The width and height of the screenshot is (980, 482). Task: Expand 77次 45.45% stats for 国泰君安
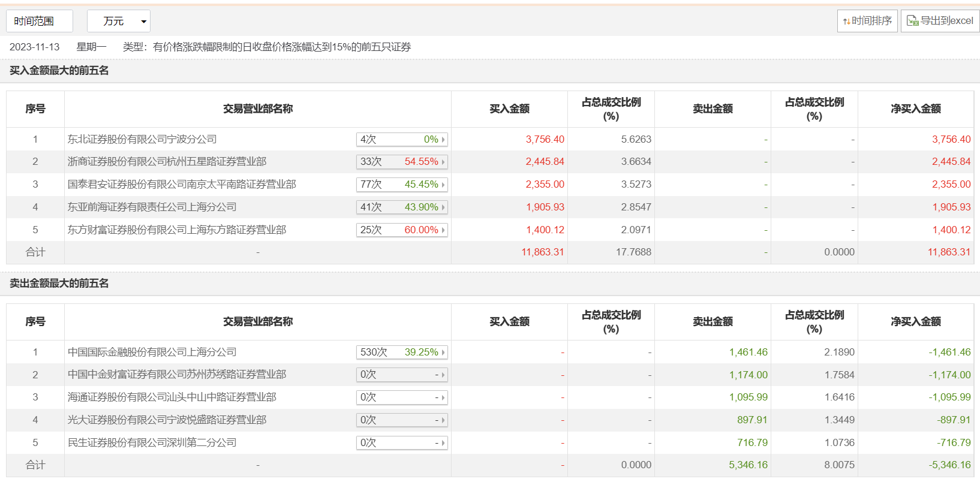coord(402,185)
